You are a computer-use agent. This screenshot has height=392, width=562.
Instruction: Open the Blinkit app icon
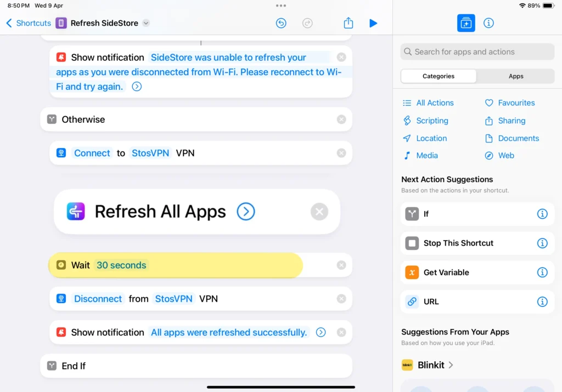tap(407, 365)
